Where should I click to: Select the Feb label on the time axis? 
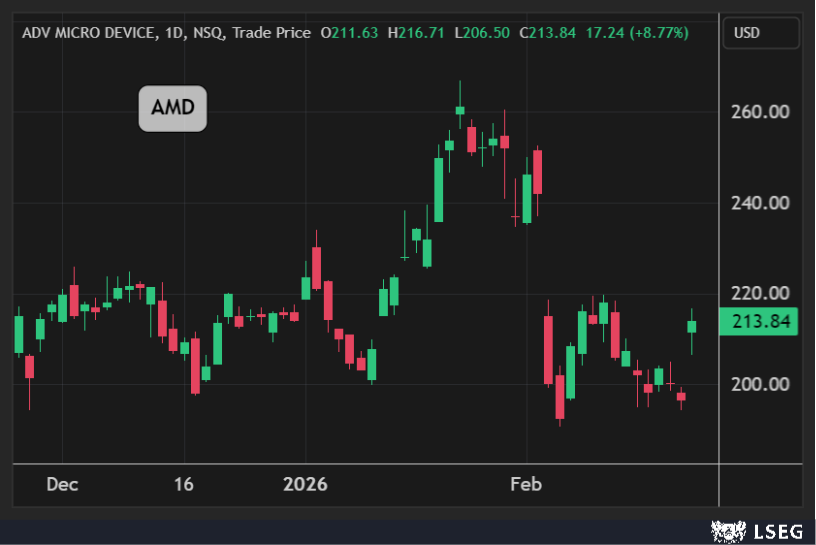(525, 485)
